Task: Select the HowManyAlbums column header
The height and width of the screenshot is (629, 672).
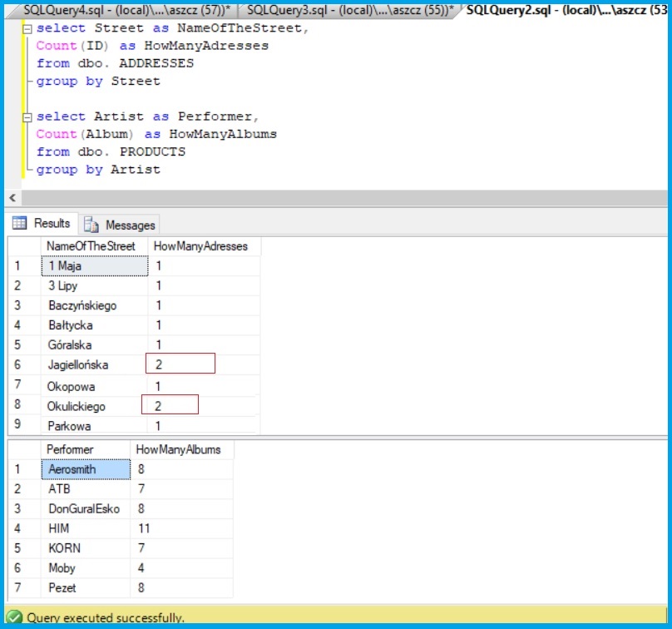Action: pyautogui.click(x=178, y=449)
